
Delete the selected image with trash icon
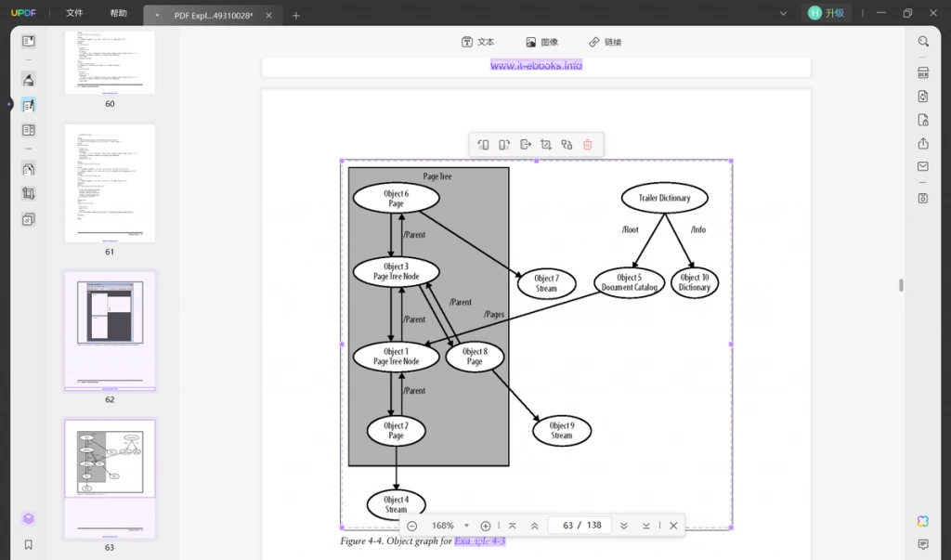point(587,144)
